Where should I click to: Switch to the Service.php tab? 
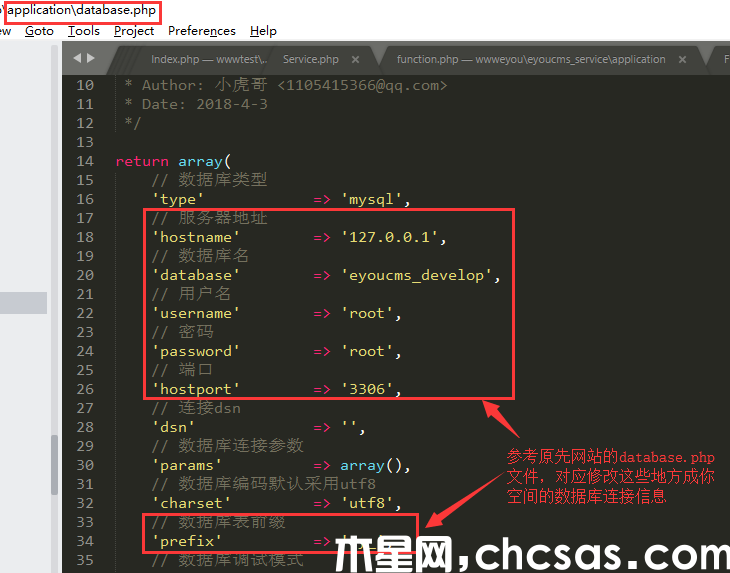point(311,59)
